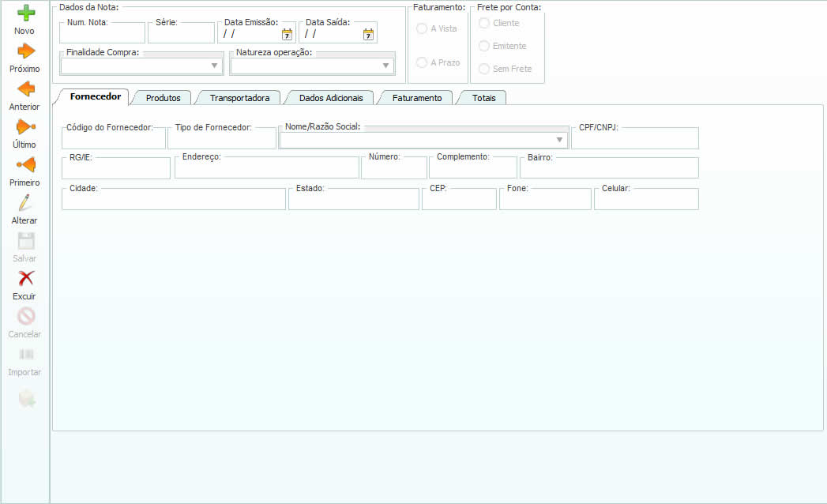Click the Alterar pencil icon
The width and height of the screenshot is (827, 504).
25,202
